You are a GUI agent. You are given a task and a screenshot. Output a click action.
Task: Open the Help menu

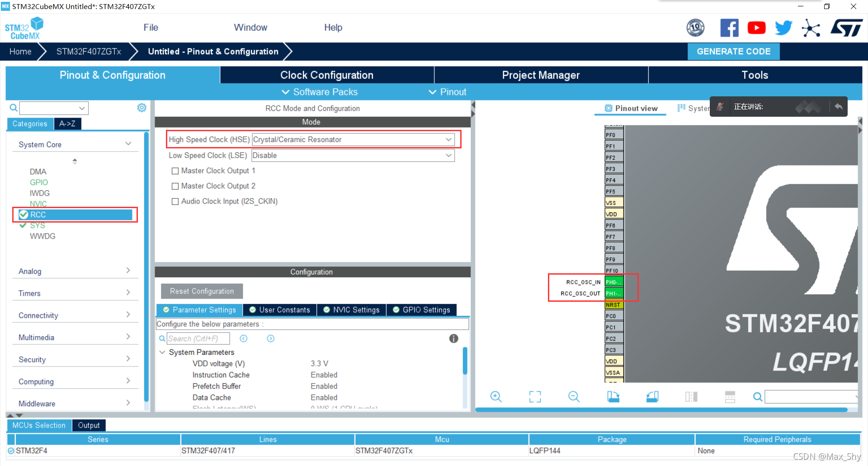[333, 28]
